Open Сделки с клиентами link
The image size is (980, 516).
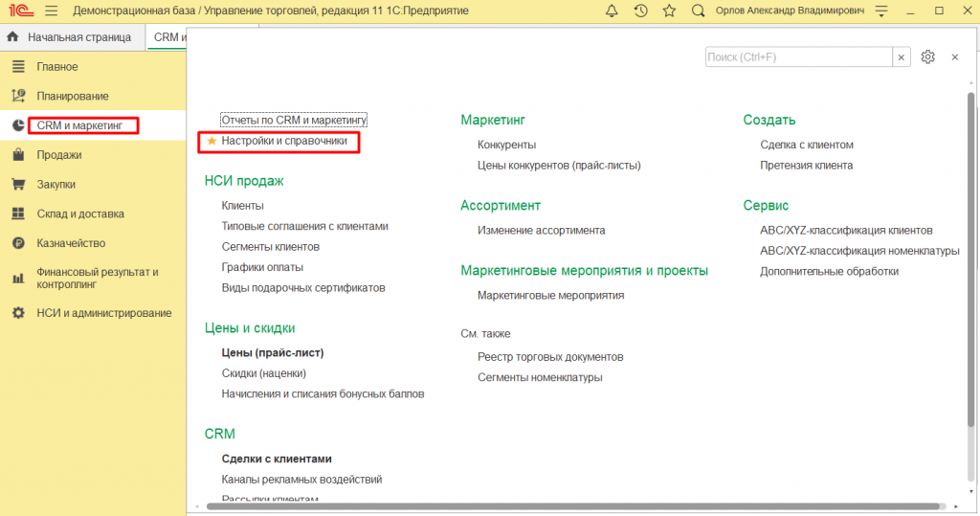click(277, 459)
